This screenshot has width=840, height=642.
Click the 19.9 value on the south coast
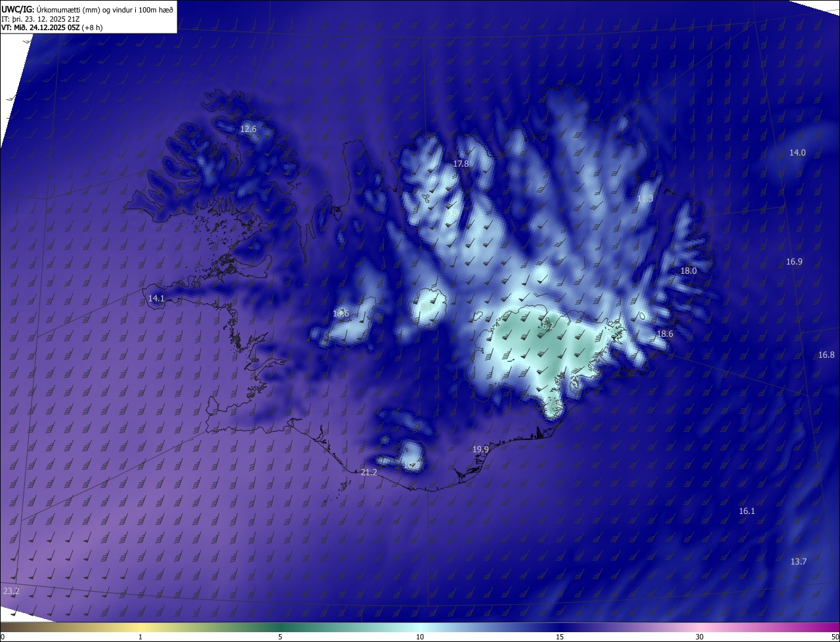pyautogui.click(x=480, y=450)
